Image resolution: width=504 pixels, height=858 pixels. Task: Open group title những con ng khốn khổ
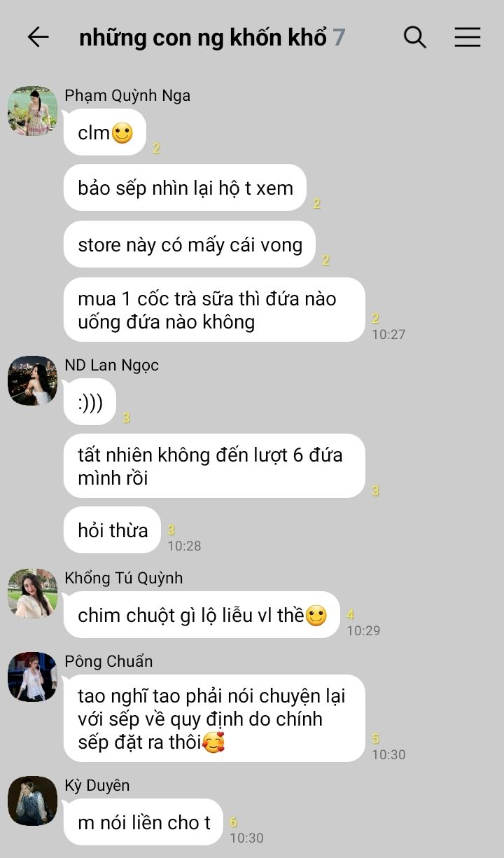pos(203,37)
